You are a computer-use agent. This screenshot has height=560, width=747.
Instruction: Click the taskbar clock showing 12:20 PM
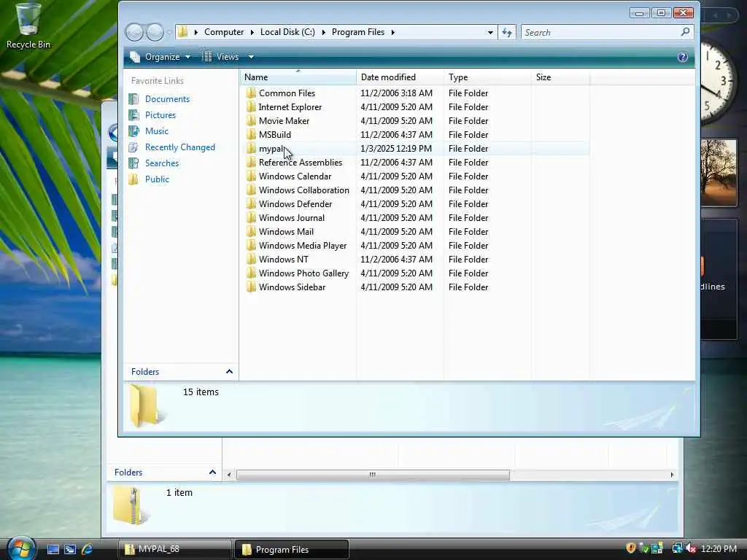[x=719, y=549]
